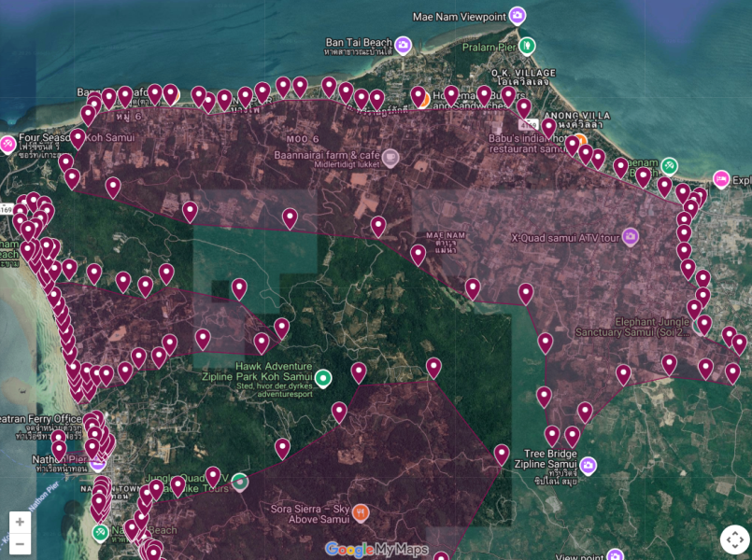Click the fullscreen view button
Screen dimensions: 752x560
(735, 539)
